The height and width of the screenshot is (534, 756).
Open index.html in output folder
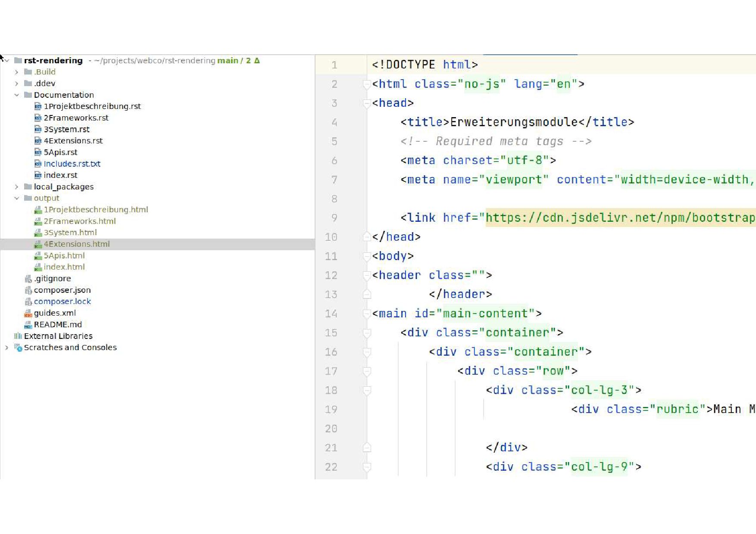pos(64,267)
